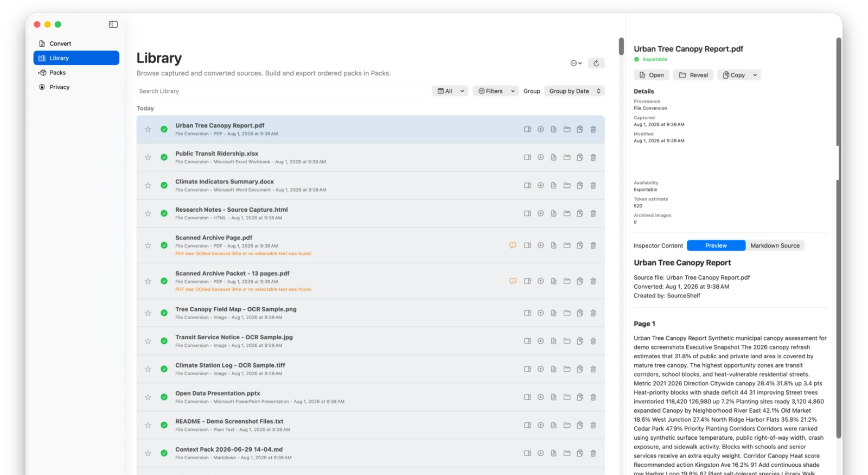Star Research Notes - Source Capture.html
868x475 pixels.
coord(148,213)
